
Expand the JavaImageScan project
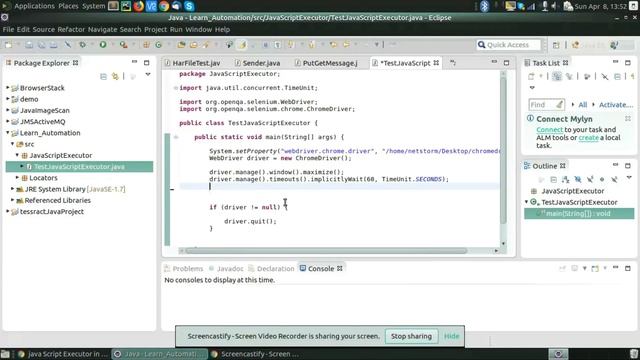tap(7, 110)
